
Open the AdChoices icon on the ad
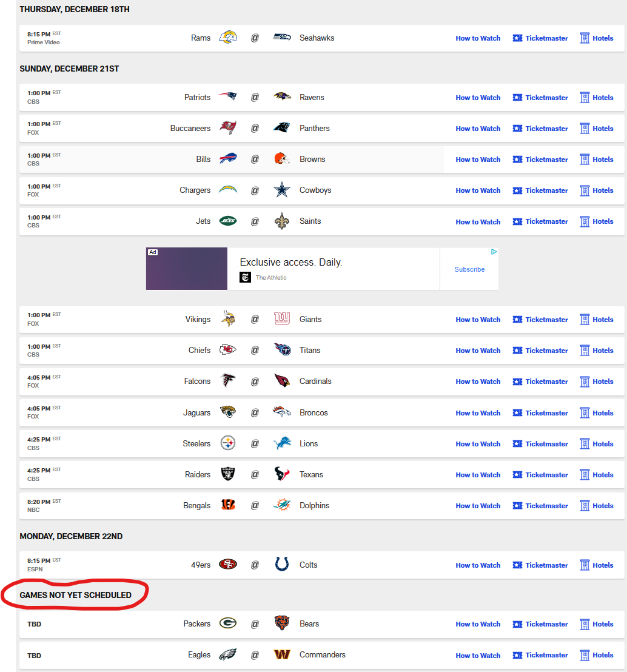[x=494, y=252]
